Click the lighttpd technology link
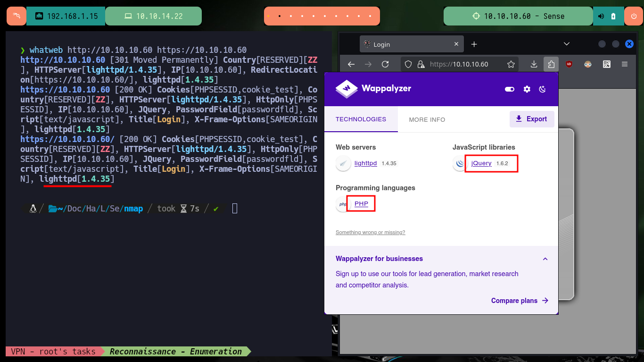 (366, 163)
